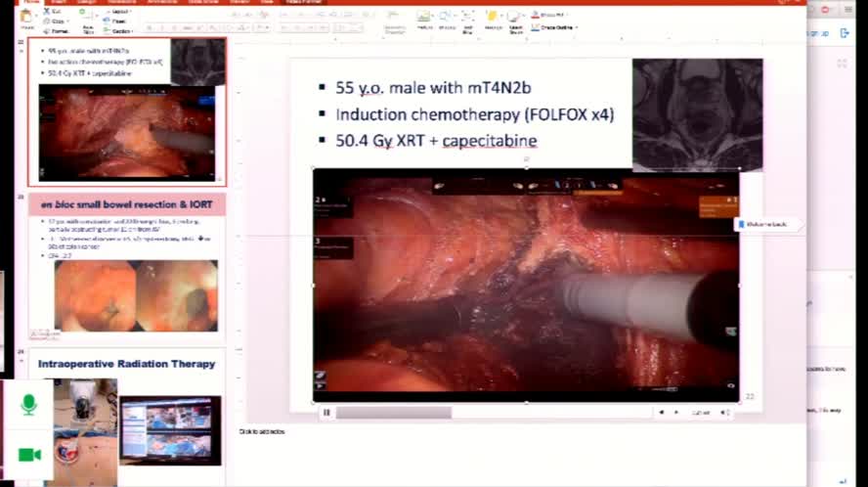Image resolution: width=868 pixels, height=487 pixels.
Task: Open the Section dropdown
Action: [118, 31]
